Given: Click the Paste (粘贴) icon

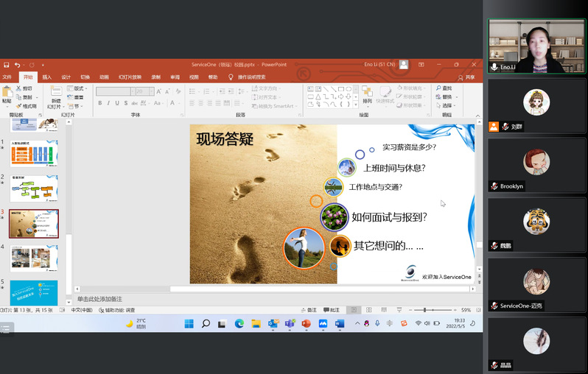Looking at the screenshot, I should pos(7,94).
